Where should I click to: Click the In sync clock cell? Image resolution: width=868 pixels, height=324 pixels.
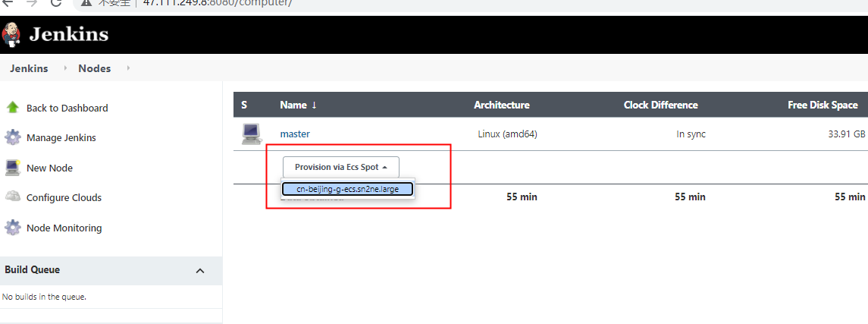tap(691, 134)
